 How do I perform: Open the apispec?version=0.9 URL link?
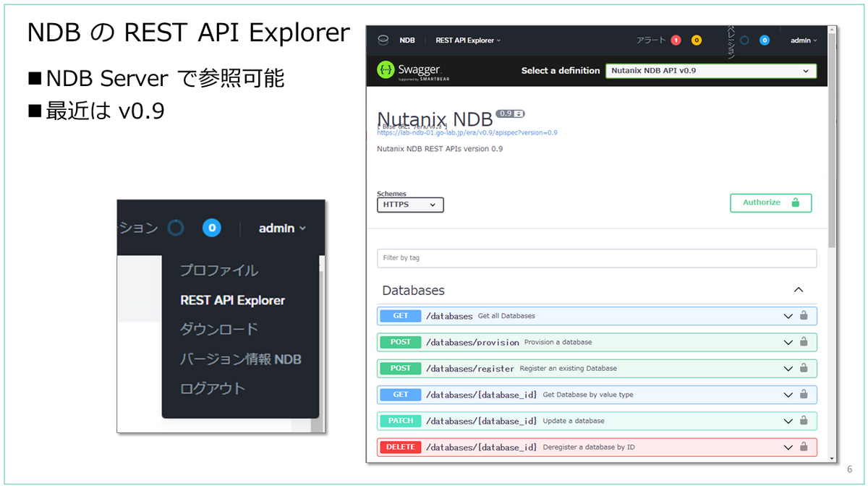coord(467,133)
